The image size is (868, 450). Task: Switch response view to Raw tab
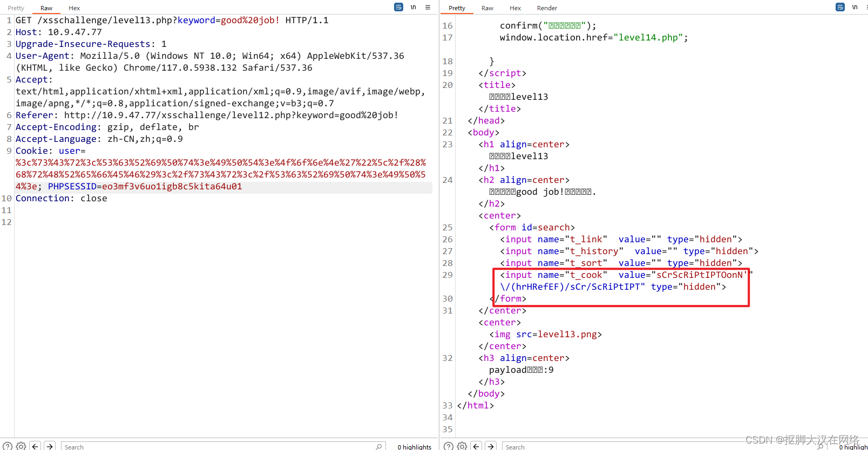pos(487,8)
